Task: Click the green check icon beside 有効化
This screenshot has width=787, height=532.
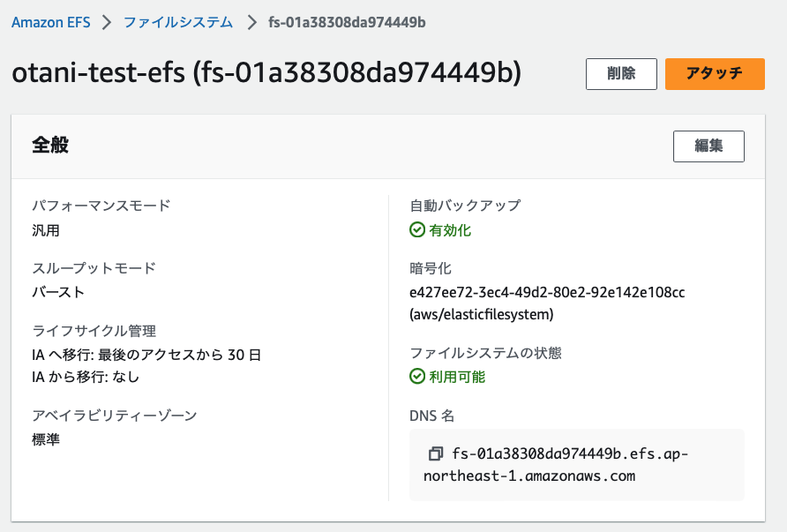Action: (418, 230)
